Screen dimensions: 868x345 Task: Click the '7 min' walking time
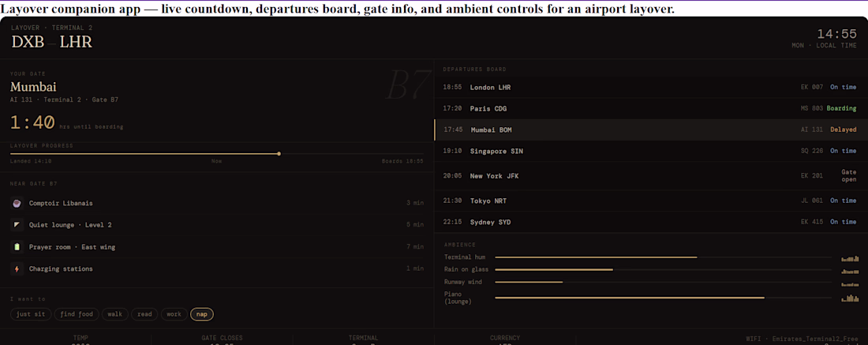(415, 247)
